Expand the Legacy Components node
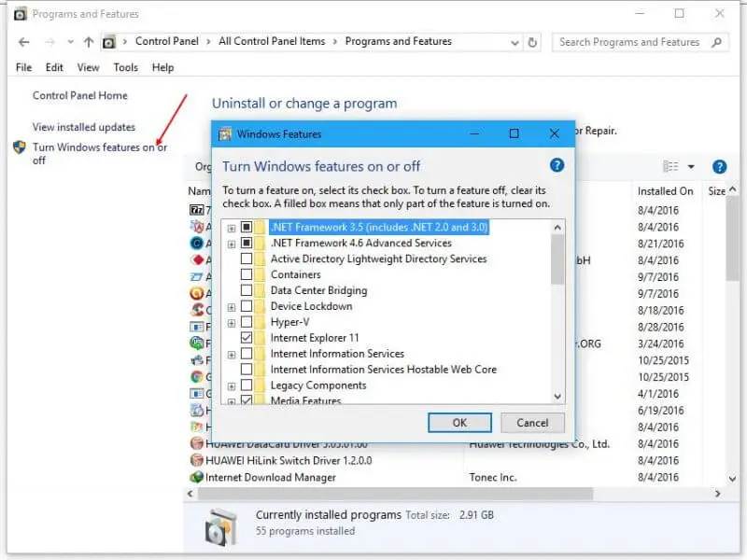The width and height of the screenshot is (747, 560). pos(232,386)
